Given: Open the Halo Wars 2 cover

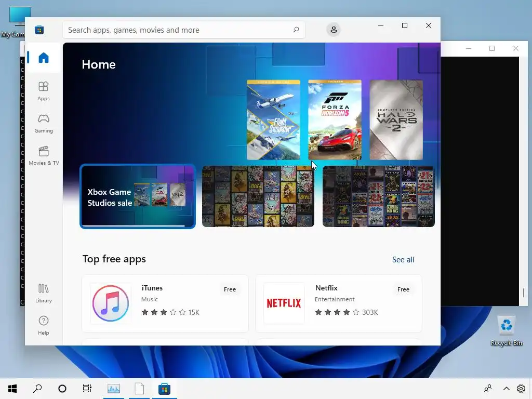Looking at the screenshot, I should pos(396,120).
